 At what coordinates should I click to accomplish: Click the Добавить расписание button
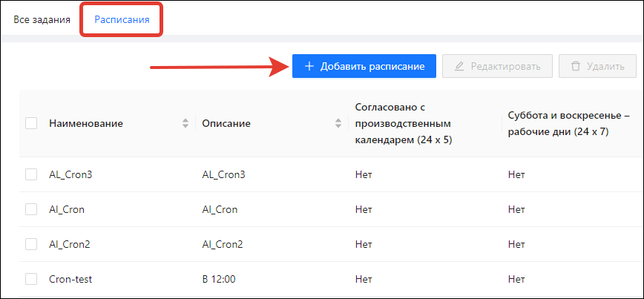click(x=364, y=66)
